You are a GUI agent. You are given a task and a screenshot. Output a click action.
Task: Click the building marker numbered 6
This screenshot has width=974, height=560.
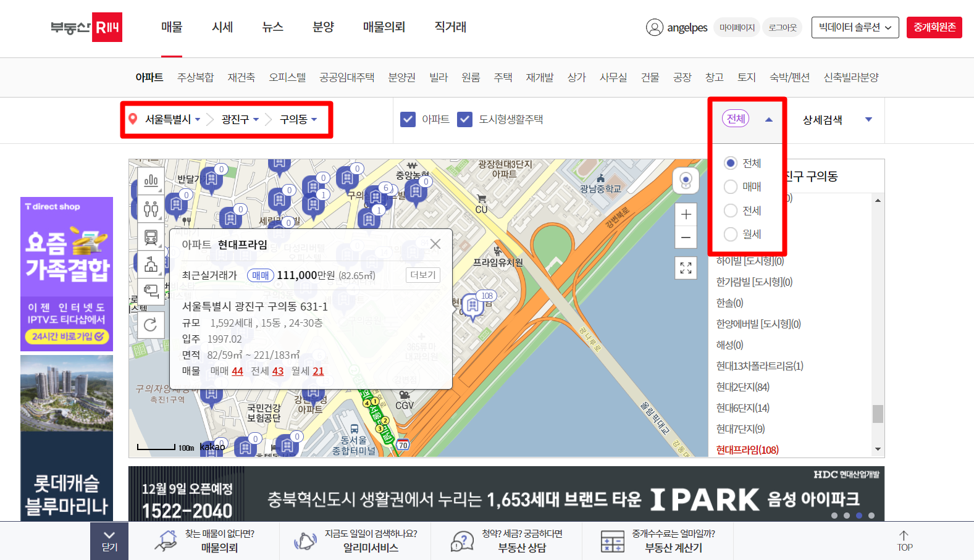(376, 196)
